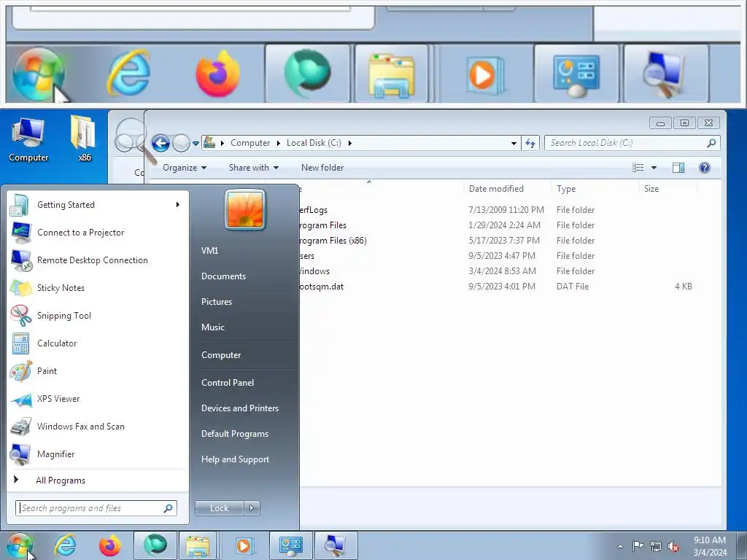Expand Getting Started submenu arrow
Viewport: 747px width, 560px height.
178,205
